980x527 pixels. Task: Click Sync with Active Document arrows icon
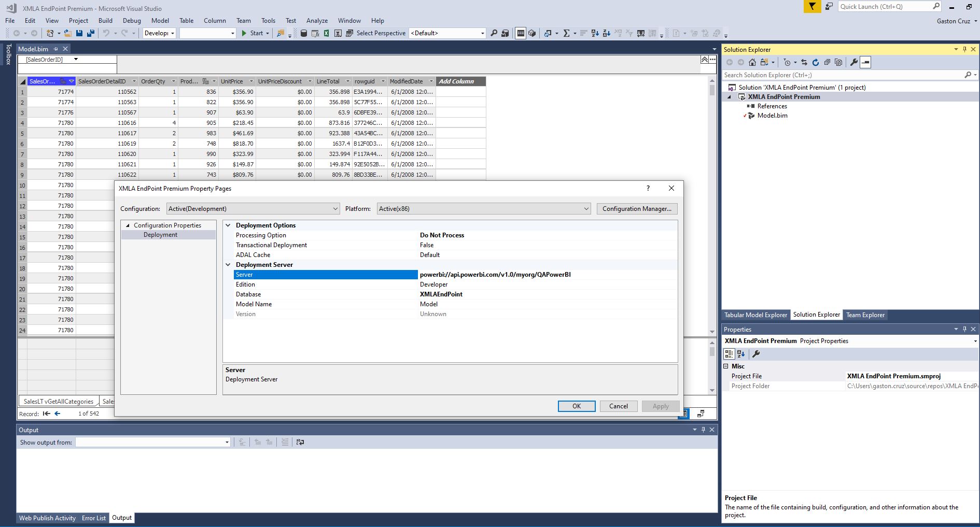pos(804,62)
